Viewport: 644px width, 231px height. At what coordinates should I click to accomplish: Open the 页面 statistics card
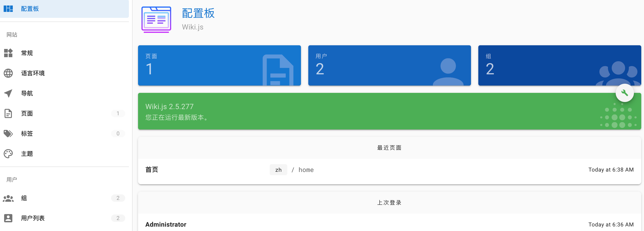219,65
